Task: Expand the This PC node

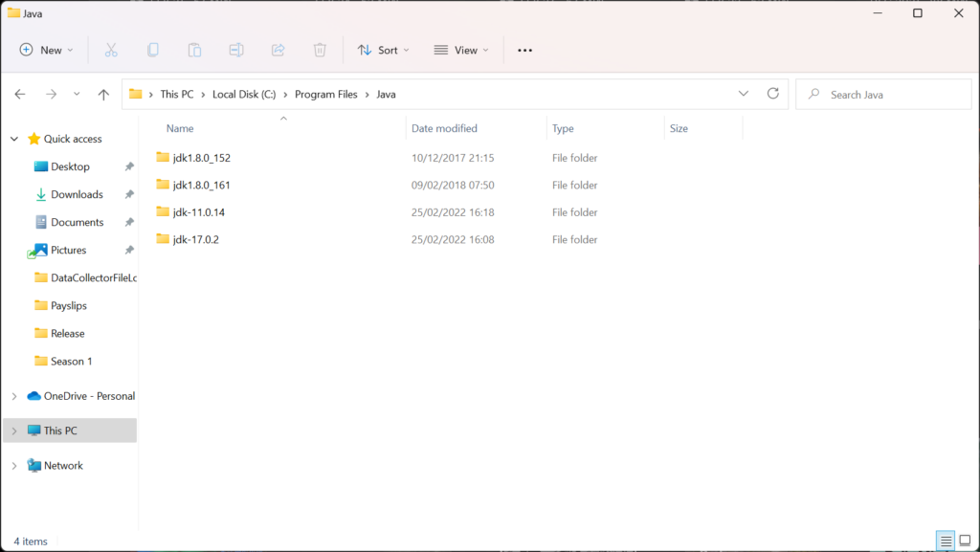Action: click(14, 431)
